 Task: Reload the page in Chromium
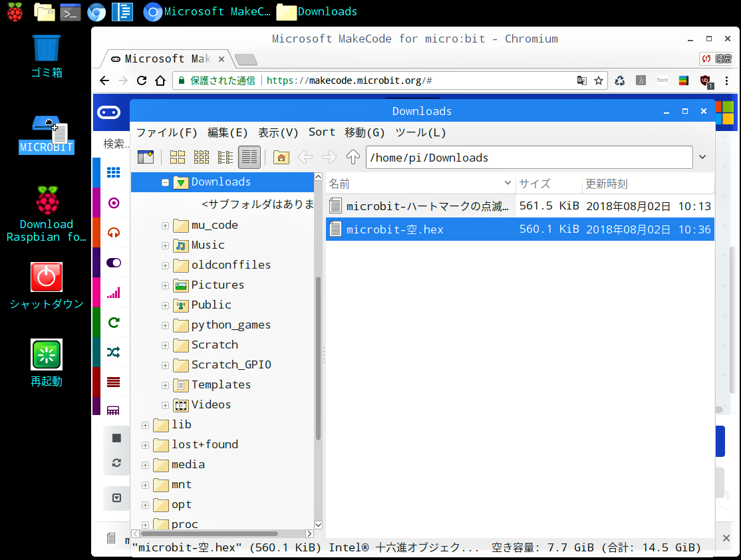(141, 80)
